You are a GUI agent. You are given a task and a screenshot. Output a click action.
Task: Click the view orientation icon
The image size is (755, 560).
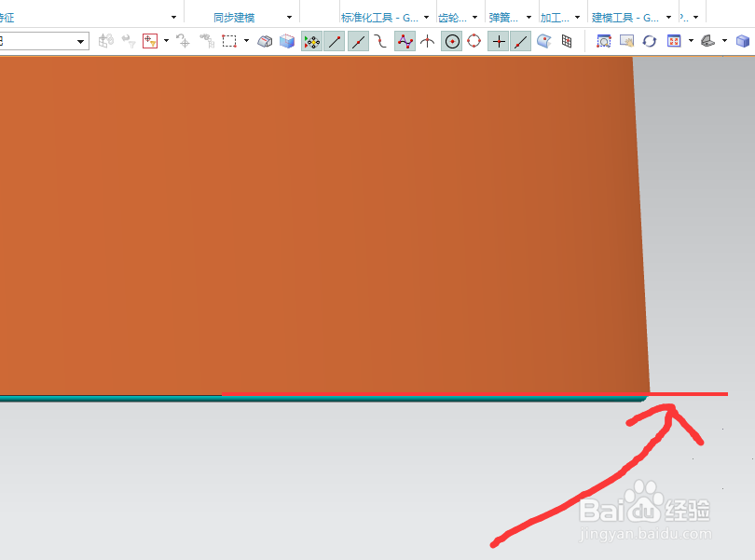tap(707, 41)
